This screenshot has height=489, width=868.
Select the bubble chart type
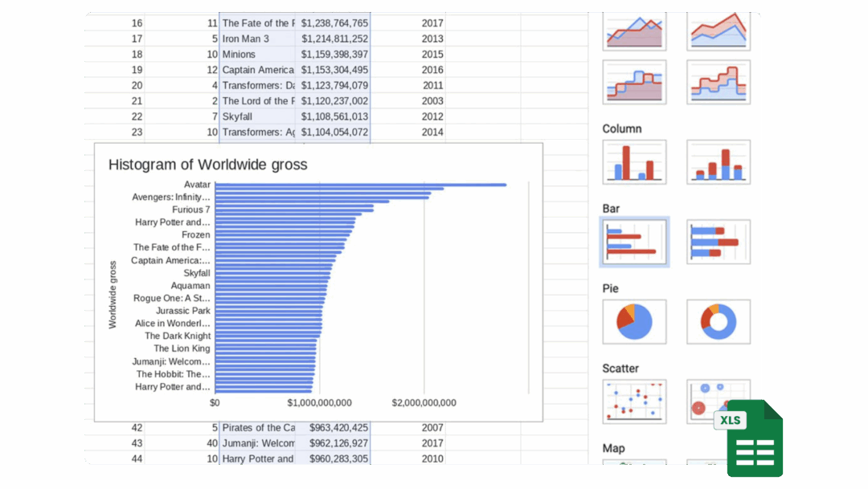[x=719, y=401]
